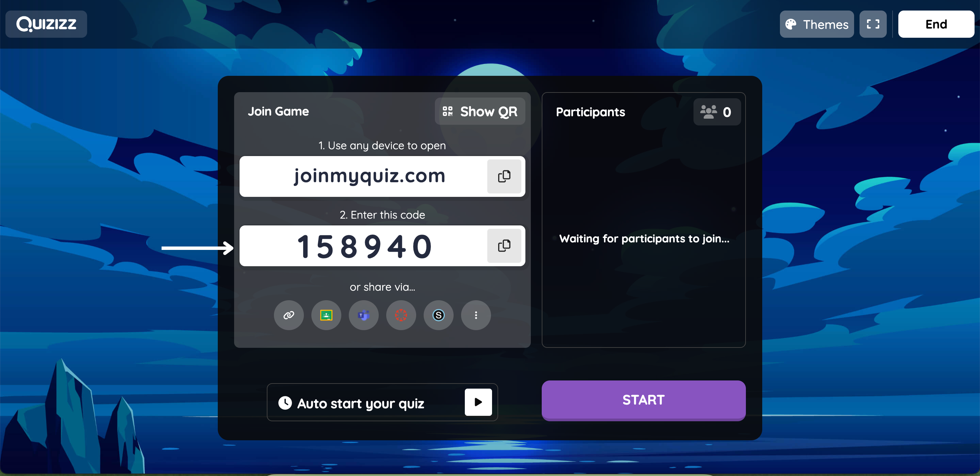Click the fullscreen expand icon
Screen dimensions: 980x476
[872, 24]
